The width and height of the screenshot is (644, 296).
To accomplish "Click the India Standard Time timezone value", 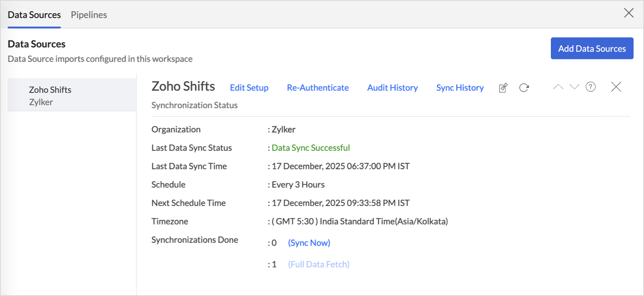I will [360, 222].
